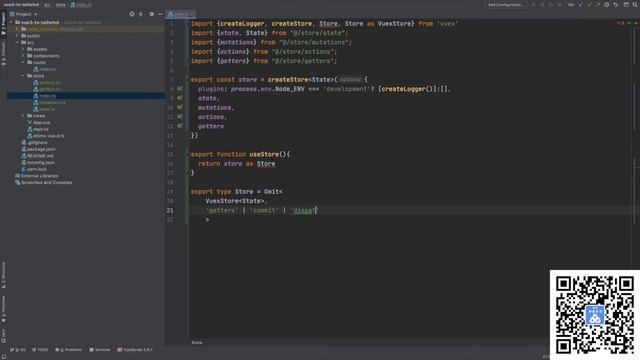Open the Favorites side stripe tab
Screen dimensions: 640x360
click(x=4, y=309)
